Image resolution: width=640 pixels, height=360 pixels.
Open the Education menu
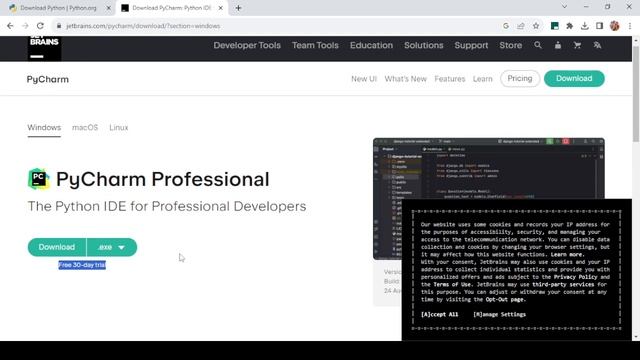pos(371,45)
